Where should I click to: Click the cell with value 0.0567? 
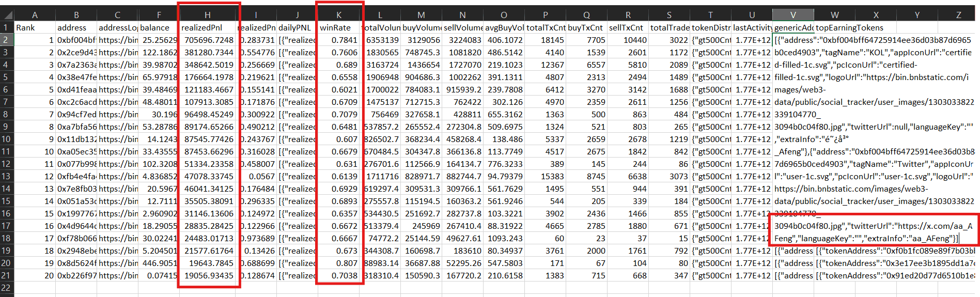click(x=256, y=176)
